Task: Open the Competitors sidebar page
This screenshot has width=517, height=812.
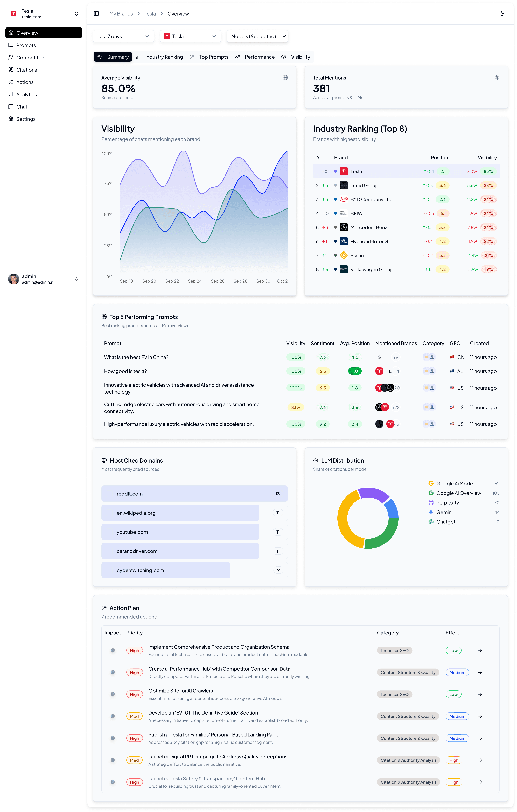Action: pyautogui.click(x=31, y=58)
